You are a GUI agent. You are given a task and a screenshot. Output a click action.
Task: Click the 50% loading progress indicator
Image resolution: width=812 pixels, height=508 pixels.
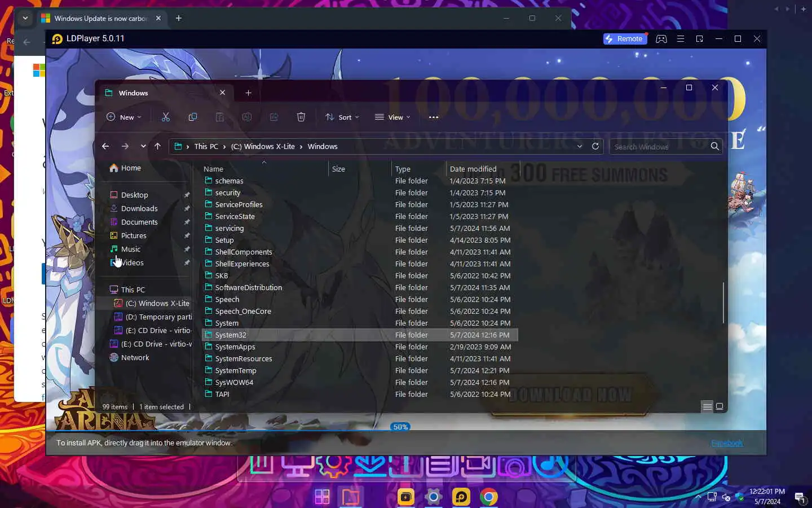400,427
